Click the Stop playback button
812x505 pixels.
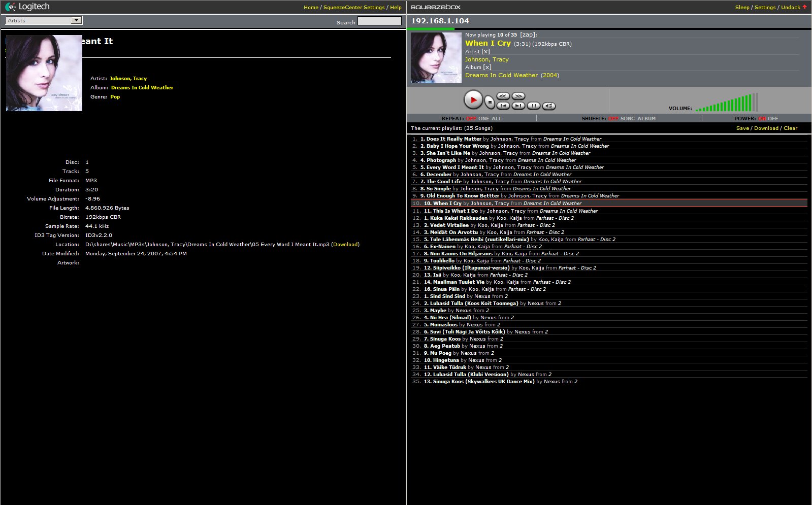click(x=489, y=102)
